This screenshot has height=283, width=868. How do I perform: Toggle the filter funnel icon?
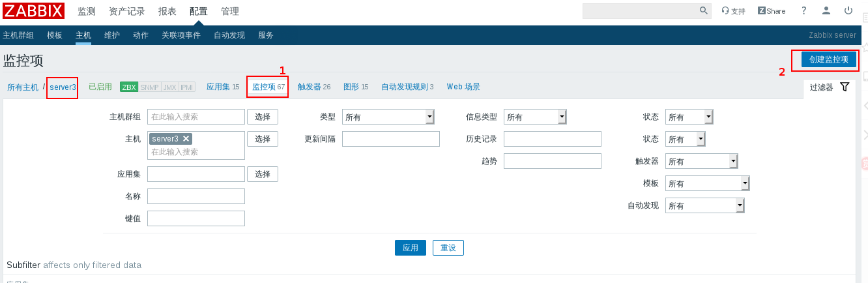[x=845, y=87]
